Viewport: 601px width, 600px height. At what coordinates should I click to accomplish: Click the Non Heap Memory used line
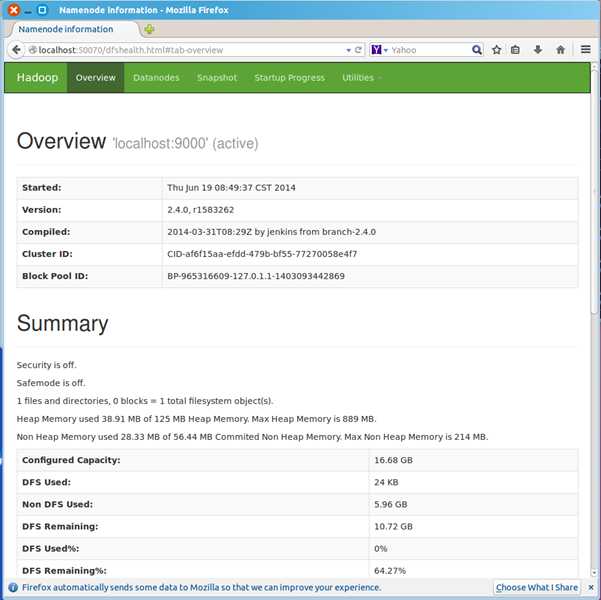pos(252,437)
